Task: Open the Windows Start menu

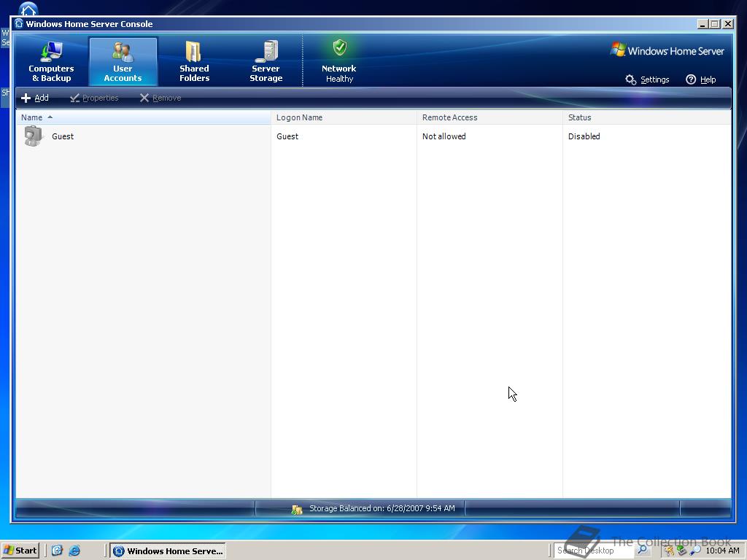Action: [x=20, y=551]
